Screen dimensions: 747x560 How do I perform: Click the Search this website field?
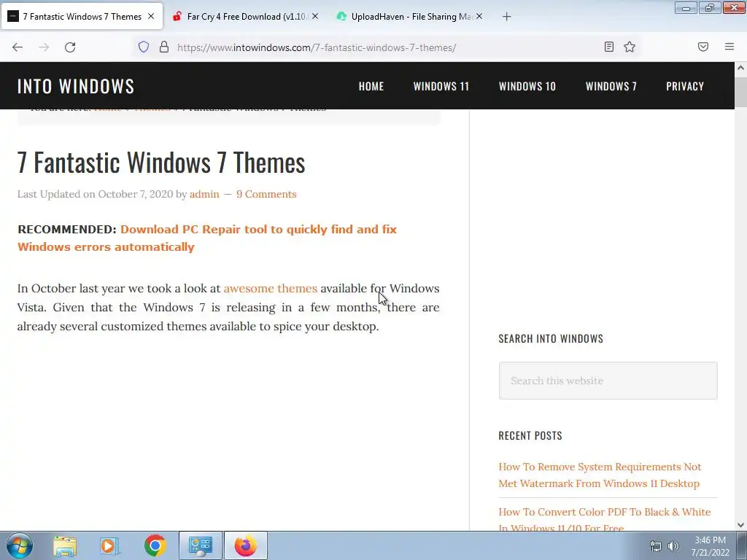tap(608, 381)
